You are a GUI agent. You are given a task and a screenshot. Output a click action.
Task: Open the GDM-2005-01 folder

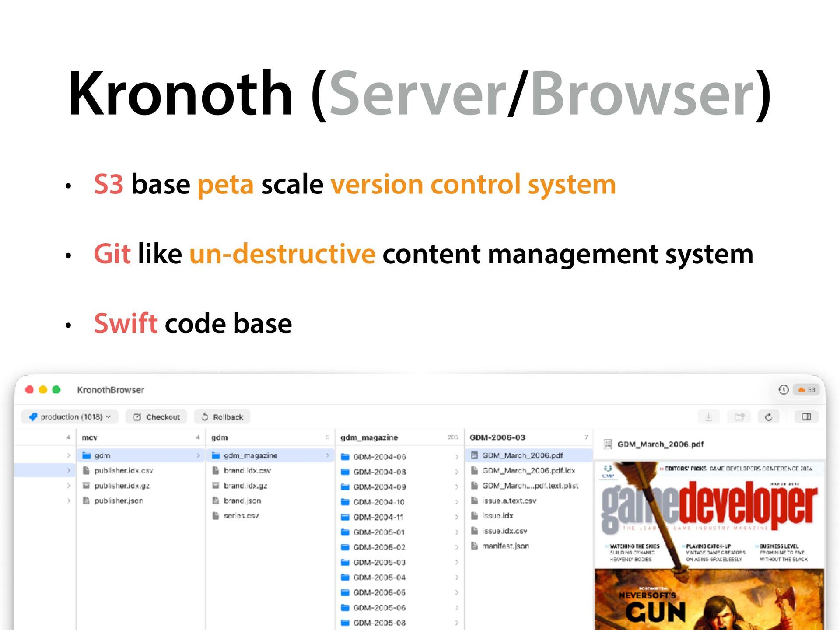pyautogui.click(x=379, y=532)
